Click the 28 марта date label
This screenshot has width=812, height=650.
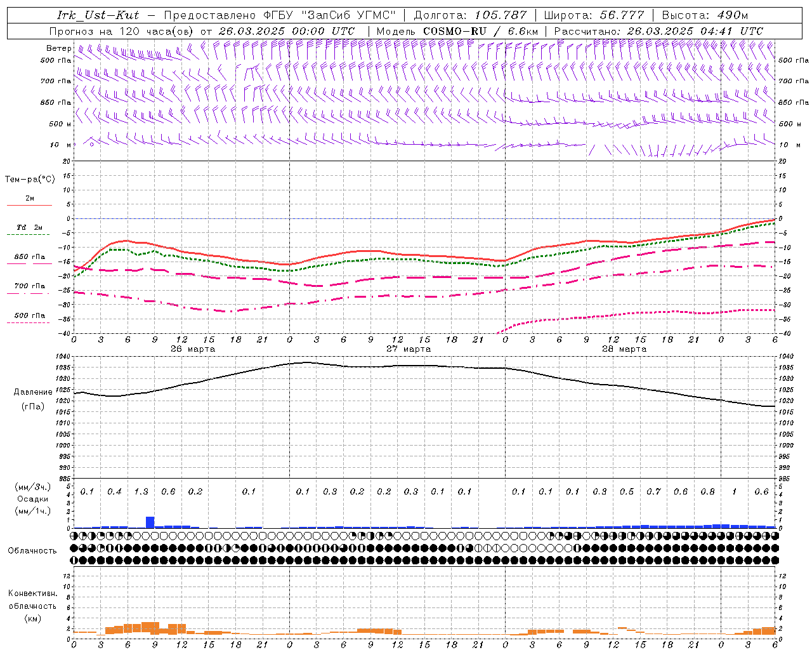coord(624,349)
